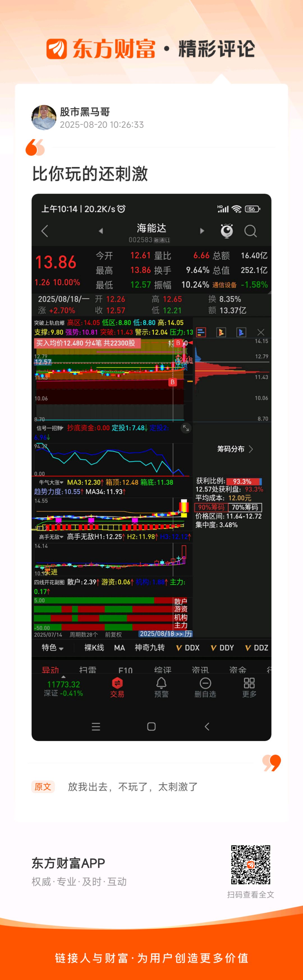Tap Android home square button
This screenshot has height=980, width=303.
point(151,727)
